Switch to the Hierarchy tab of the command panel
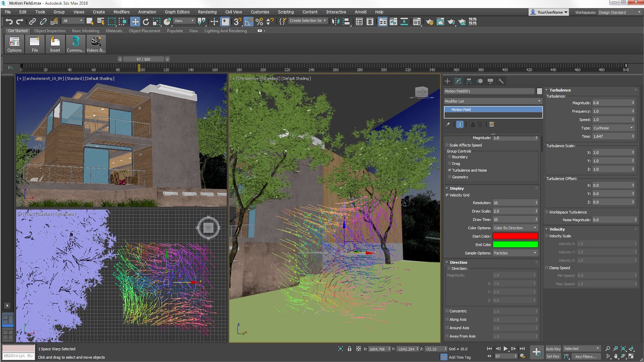The image size is (644, 362). pyautogui.click(x=469, y=81)
